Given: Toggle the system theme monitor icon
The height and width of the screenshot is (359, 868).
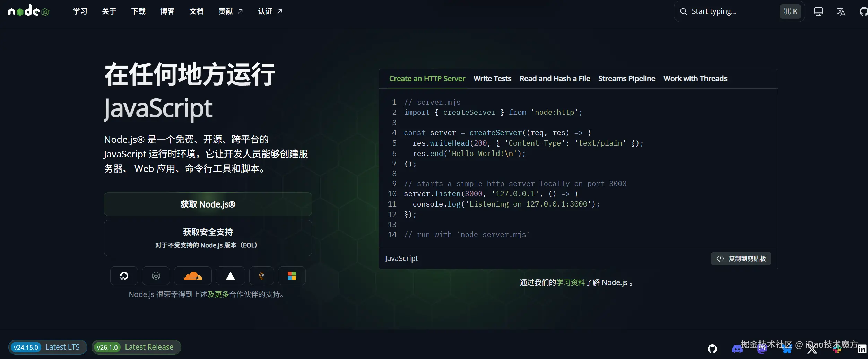Looking at the screenshot, I should pos(818,11).
